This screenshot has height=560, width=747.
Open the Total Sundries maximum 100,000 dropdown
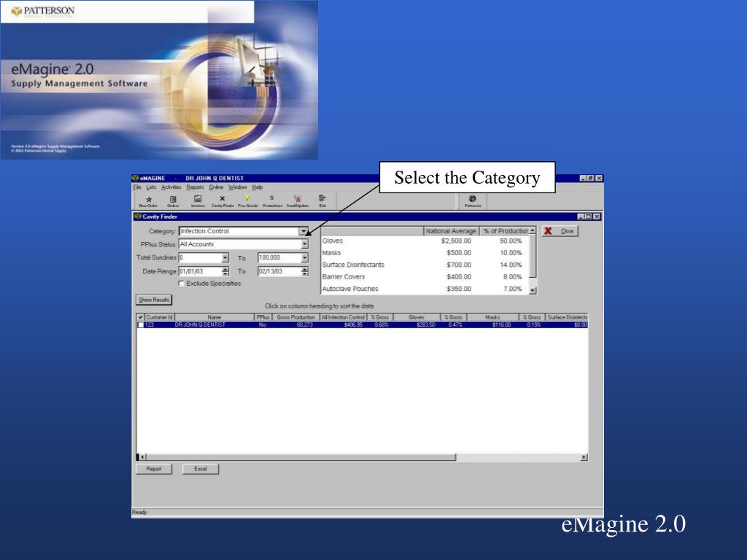click(x=304, y=257)
